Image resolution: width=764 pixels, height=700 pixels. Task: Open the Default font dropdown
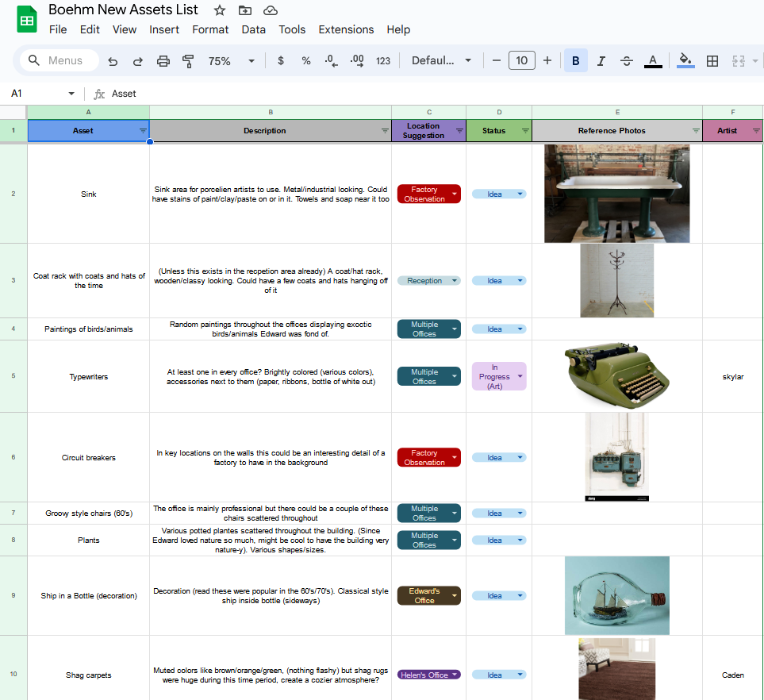pyautogui.click(x=441, y=60)
